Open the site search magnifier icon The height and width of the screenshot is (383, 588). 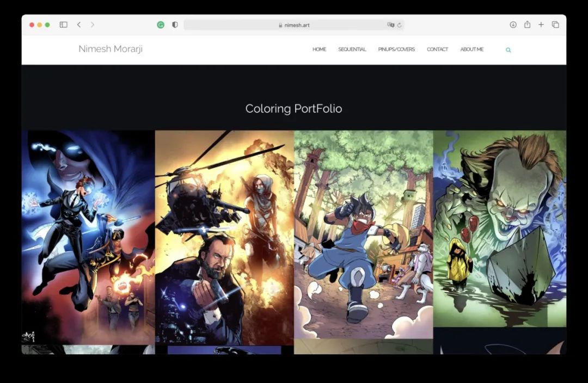[508, 50]
